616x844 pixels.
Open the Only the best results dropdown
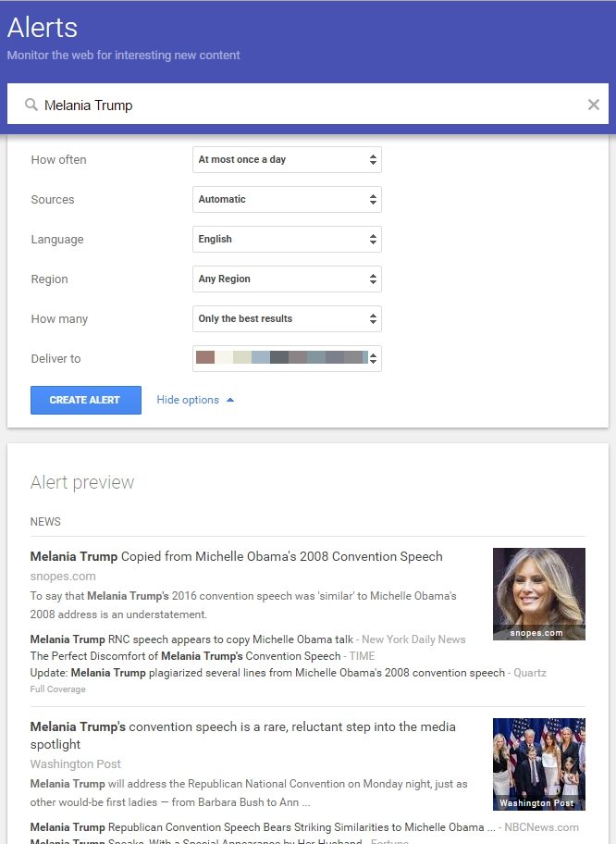coord(287,318)
